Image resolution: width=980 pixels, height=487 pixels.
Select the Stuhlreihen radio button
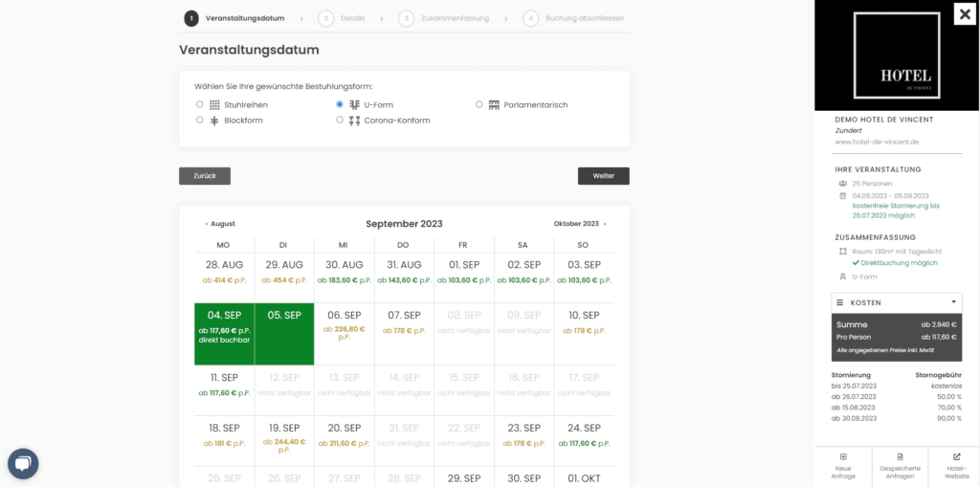[x=199, y=104]
